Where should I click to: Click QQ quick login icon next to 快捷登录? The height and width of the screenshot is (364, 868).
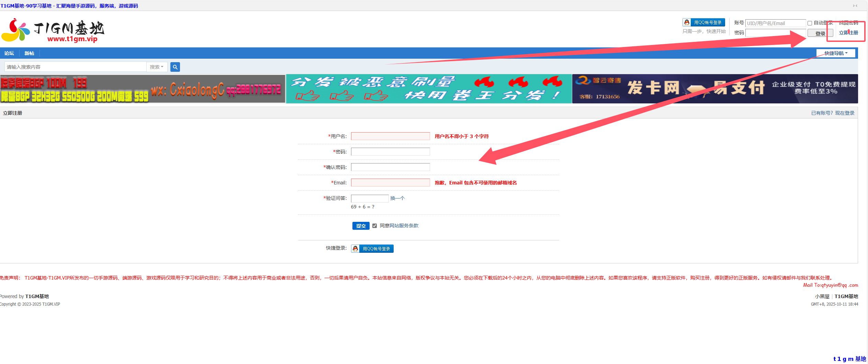[x=356, y=248]
